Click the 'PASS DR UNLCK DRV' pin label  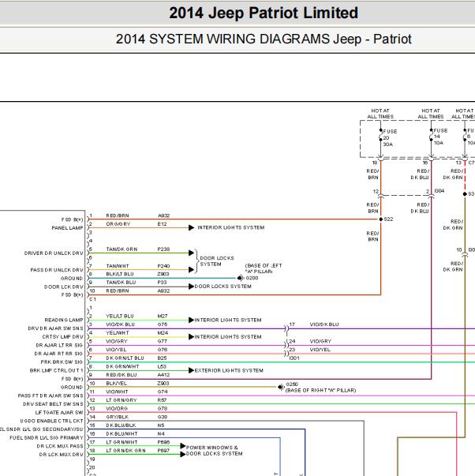[57, 270]
